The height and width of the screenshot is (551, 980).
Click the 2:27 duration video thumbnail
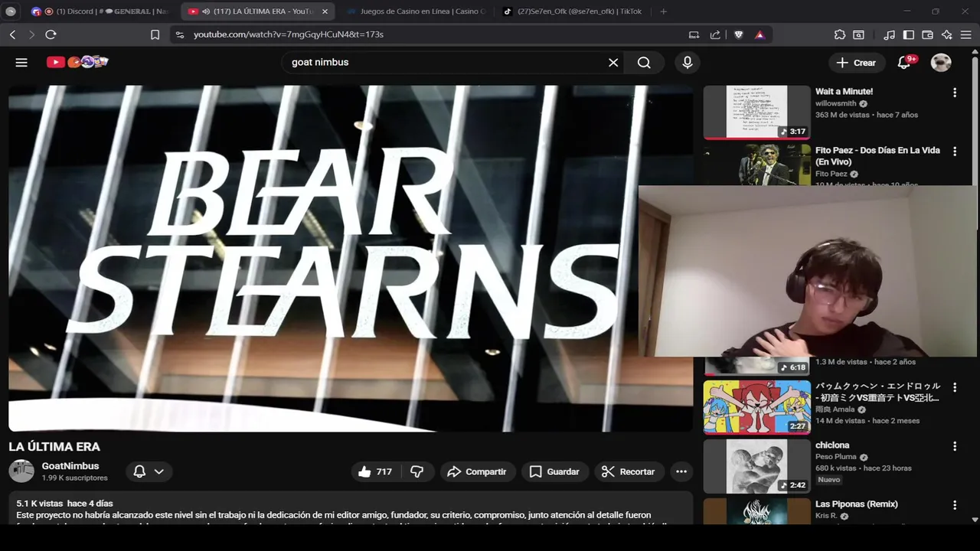756,407
